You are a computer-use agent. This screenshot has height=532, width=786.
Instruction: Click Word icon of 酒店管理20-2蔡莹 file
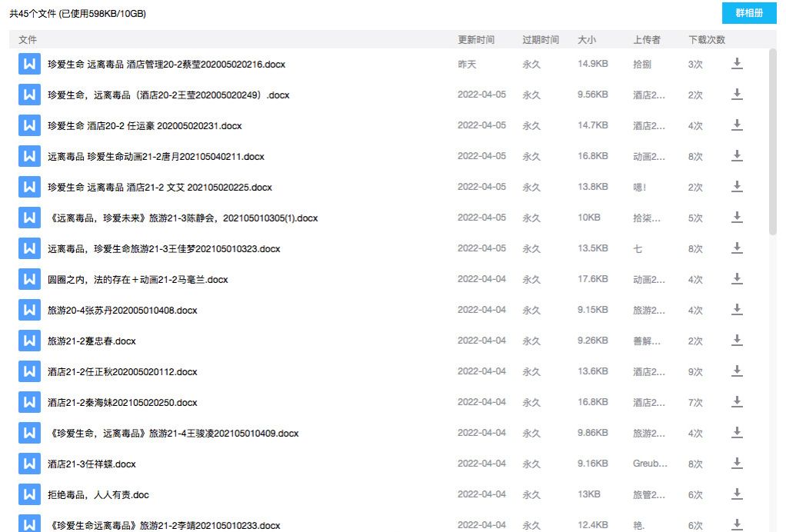pos(29,64)
